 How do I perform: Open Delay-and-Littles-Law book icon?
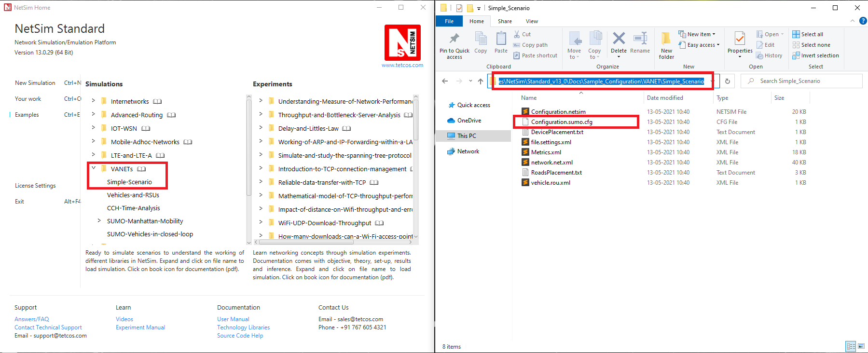[346, 128]
